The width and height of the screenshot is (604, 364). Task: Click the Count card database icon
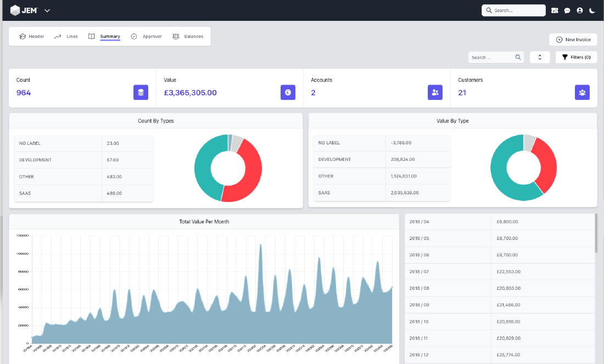pos(141,92)
